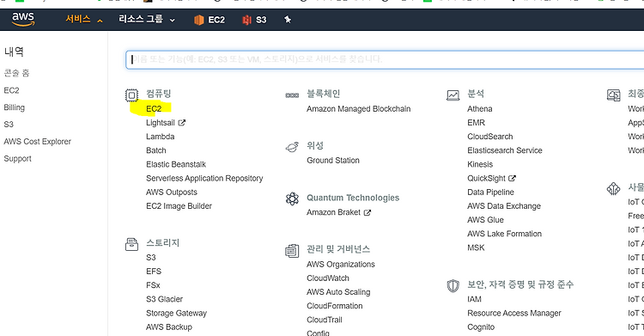Open the Athena service
This screenshot has height=336, width=644.
coord(480,109)
